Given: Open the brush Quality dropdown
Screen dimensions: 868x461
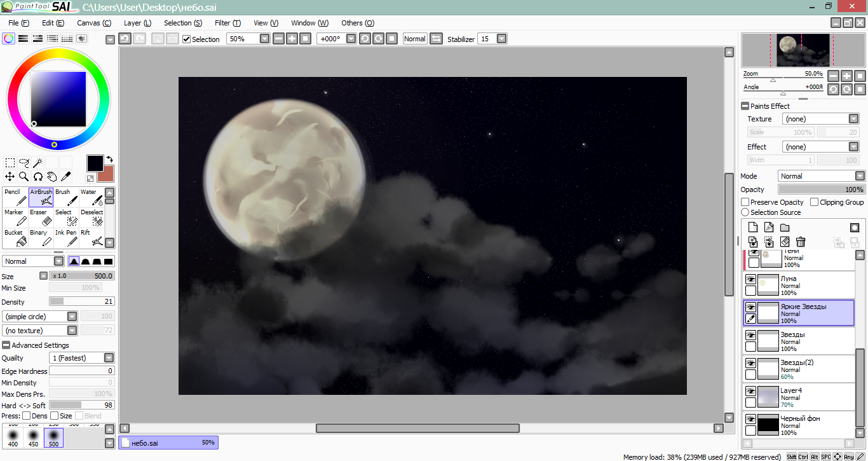Looking at the screenshot, I should pyautogui.click(x=109, y=358).
